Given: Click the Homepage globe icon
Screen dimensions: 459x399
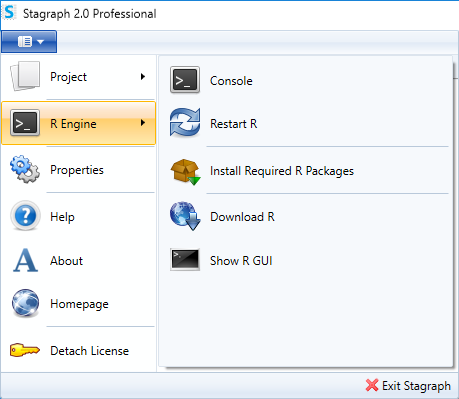Looking at the screenshot, I should click(x=25, y=303).
